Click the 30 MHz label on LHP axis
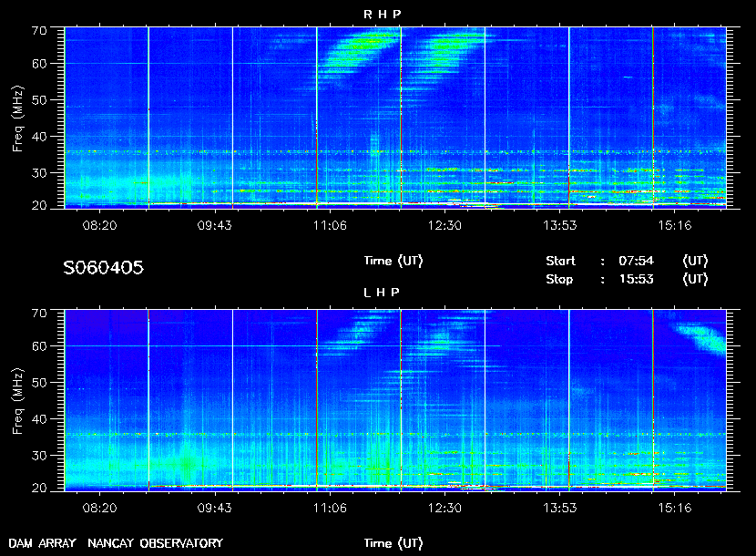The image size is (756, 556). [x=39, y=455]
